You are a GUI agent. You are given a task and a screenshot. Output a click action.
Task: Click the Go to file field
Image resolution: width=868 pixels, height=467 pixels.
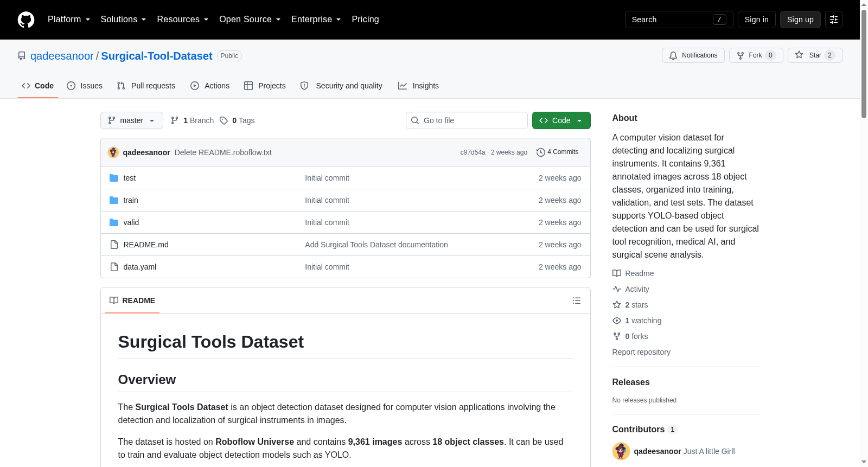point(467,120)
